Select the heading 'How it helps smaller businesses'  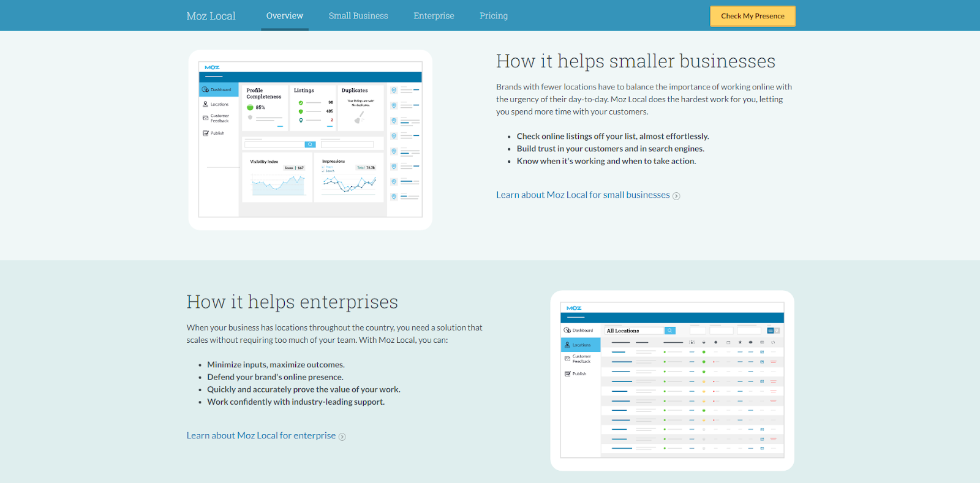point(636,61)
